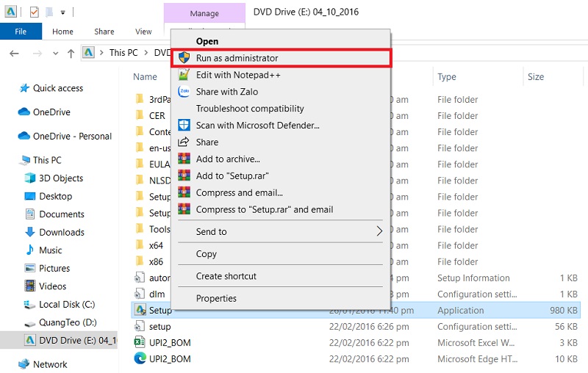This screenshot has width=588, height=373.
Task: Open the Quick Access Toolbar customize dropdown
Action: click(63, 12)
